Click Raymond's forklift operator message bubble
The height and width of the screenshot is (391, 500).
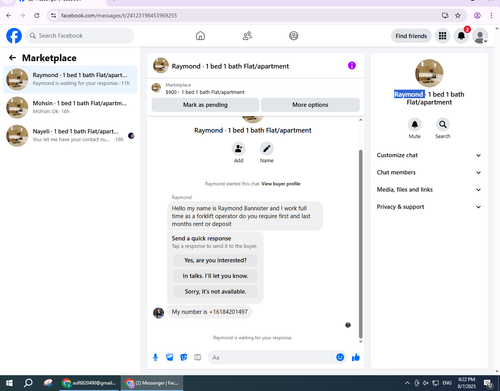click(x=245, y=216)
